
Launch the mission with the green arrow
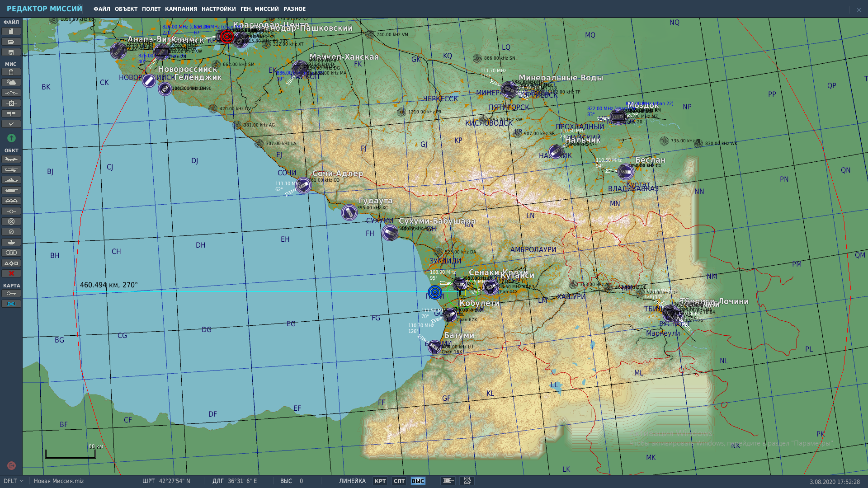(x=12, y=138)
